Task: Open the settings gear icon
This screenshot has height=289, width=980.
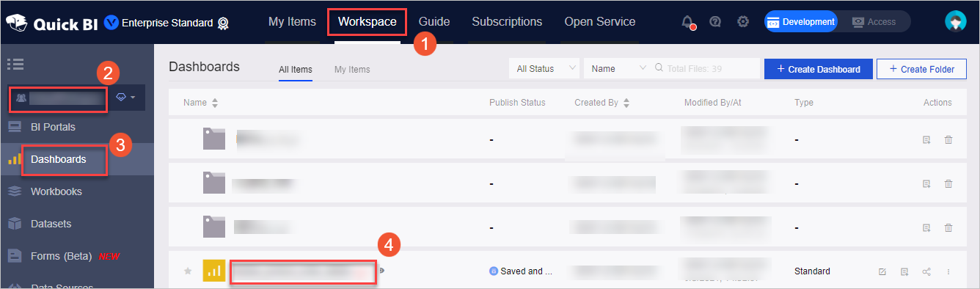Action: click(x=743, y=22)
